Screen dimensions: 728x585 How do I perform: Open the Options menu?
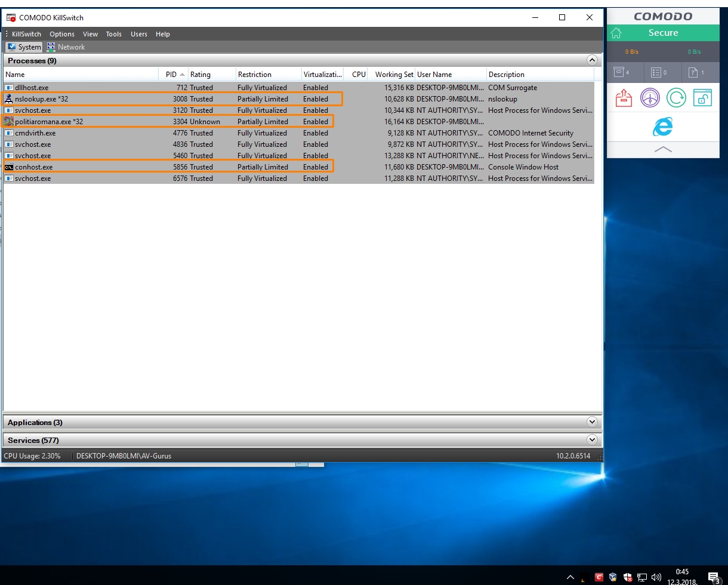coord(62,34)
